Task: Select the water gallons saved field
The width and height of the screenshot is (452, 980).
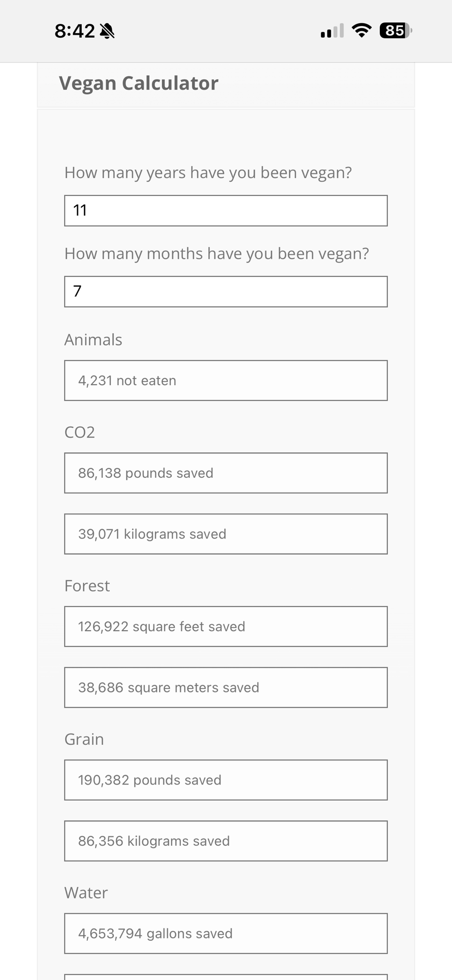Action: point(226,933)
